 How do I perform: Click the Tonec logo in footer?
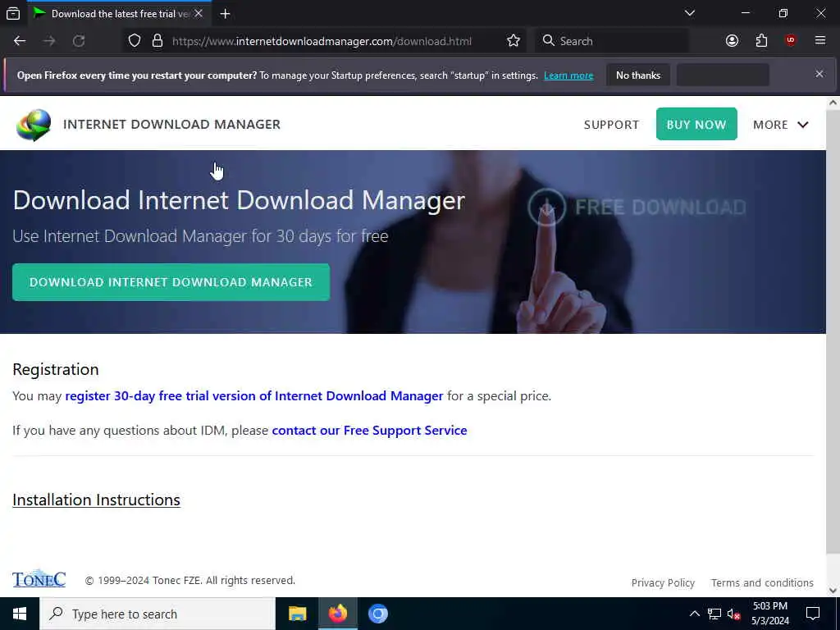click(x=39, y=579)
